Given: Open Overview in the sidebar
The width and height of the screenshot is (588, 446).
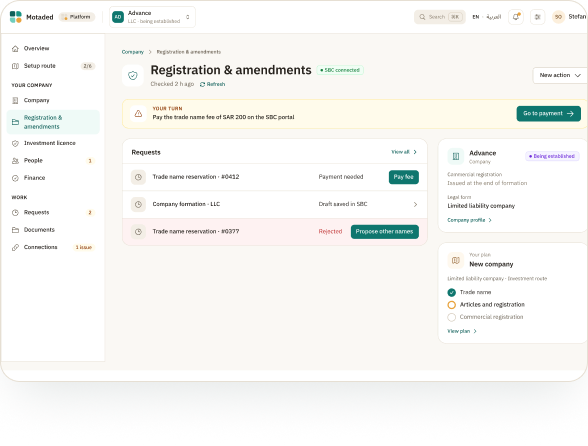Looking at the screenshot, I should coord(53,48).
